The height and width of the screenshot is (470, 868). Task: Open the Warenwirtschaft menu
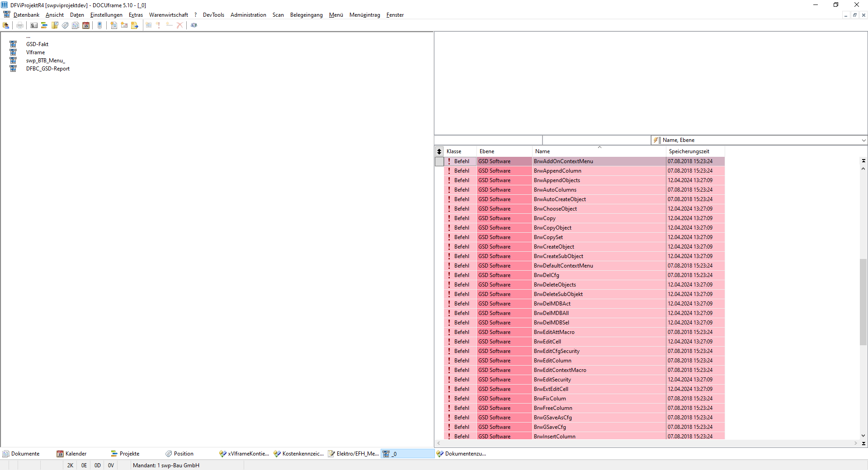(x=169, y=15)
